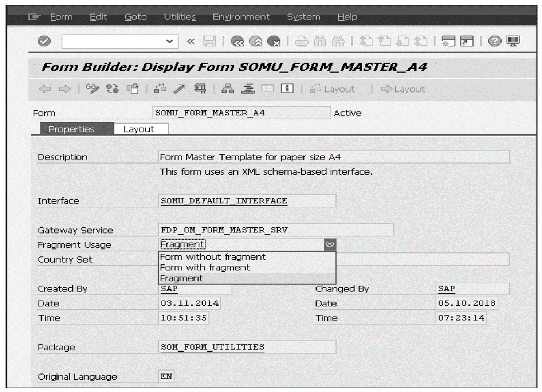Click the Previous Page icon

pyautogui.click(x=384, y=41)
